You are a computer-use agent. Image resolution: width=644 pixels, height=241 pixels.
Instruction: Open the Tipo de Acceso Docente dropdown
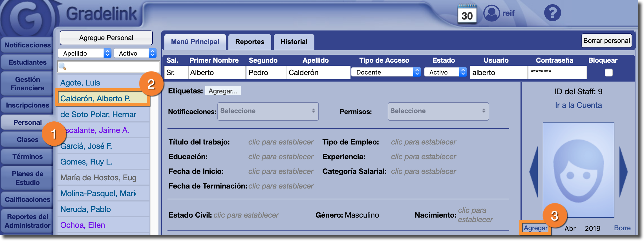point(386,72)
